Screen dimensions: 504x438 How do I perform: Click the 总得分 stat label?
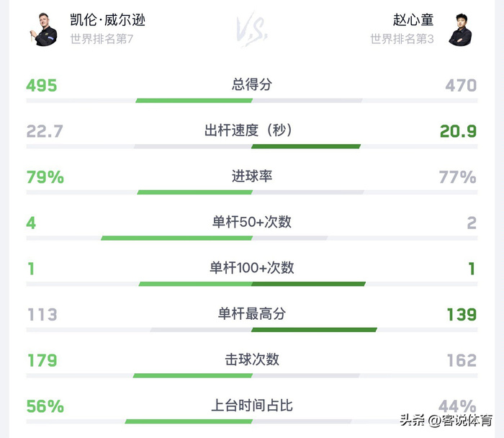point(252,84)
